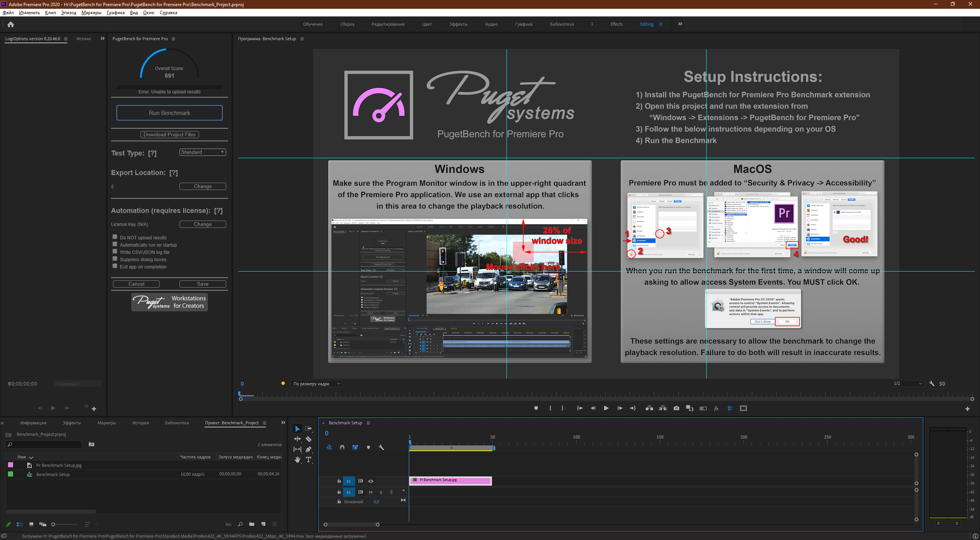Click the Add Marker icon in program monitor
The height and width of the screenshot is (540, 980).
[x=536, y=408]
